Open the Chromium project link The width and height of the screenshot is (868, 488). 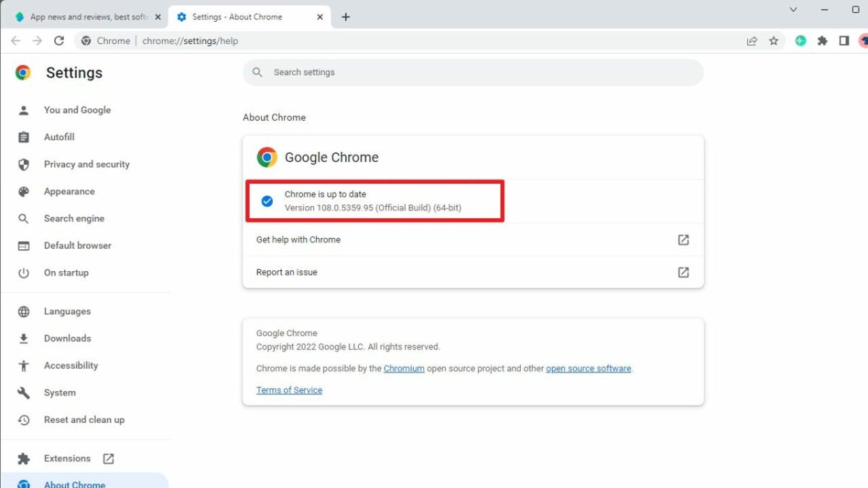(x=403, y=369)
